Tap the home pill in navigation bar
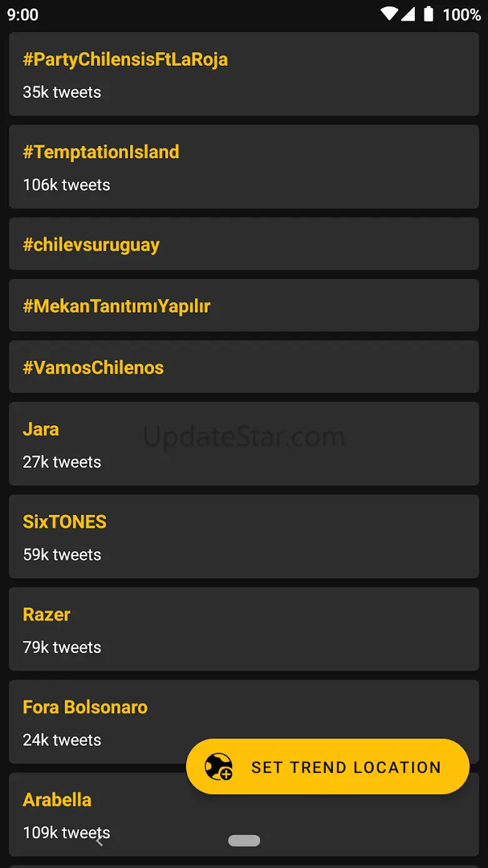The width and height of the screenshot is (488, 868). 244,841
